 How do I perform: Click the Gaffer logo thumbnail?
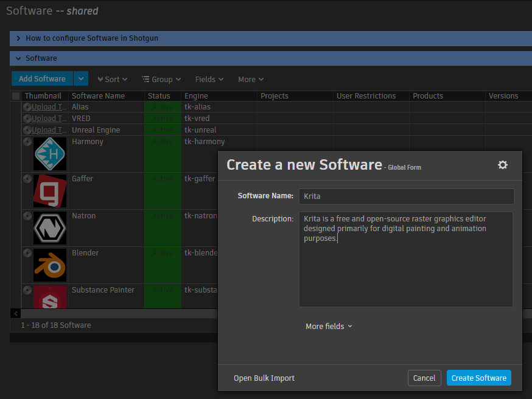coord(50,191)
